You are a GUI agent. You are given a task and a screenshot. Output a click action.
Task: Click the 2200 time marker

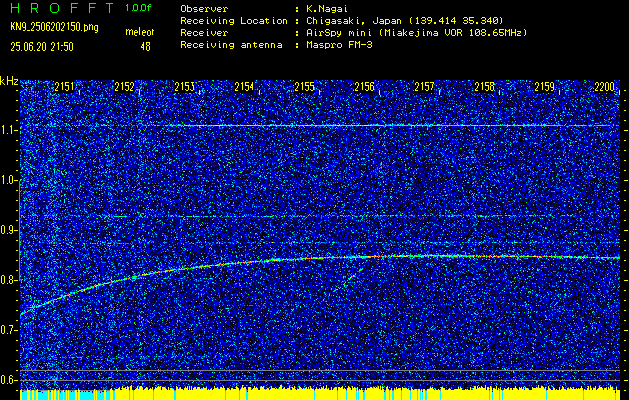tap(605, 87)
